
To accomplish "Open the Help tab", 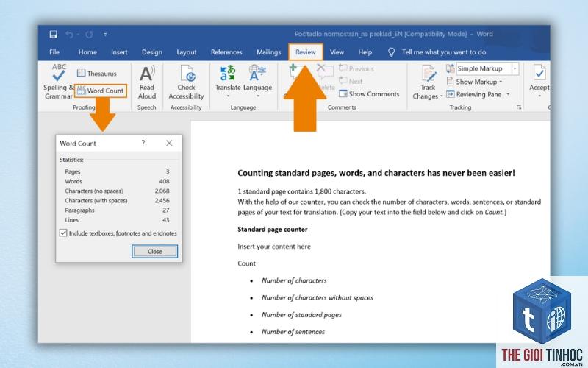I will click(x=365, y=52).
